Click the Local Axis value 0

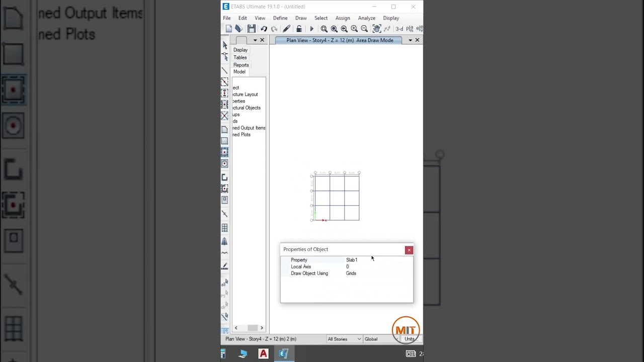click(x=347, y=267)
